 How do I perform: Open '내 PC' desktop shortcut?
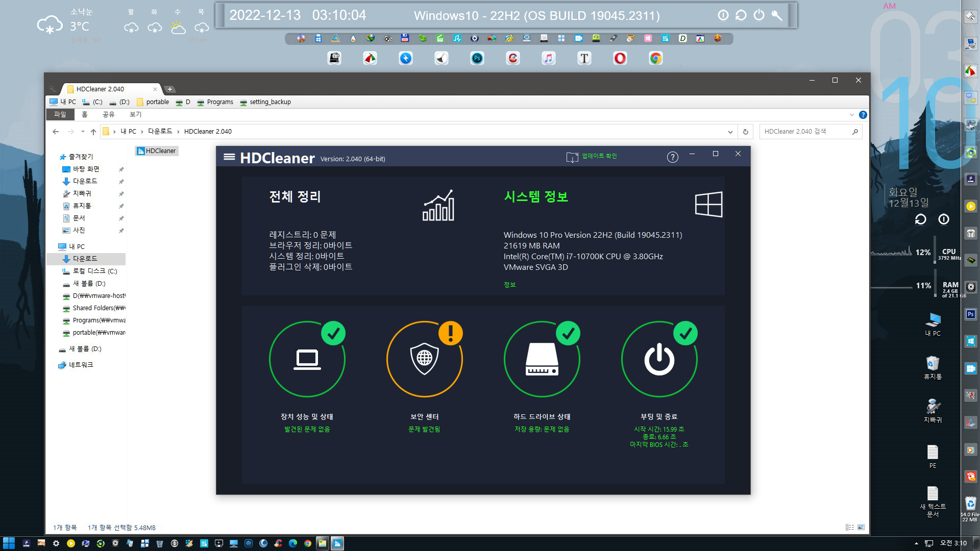tap(933, 324)
